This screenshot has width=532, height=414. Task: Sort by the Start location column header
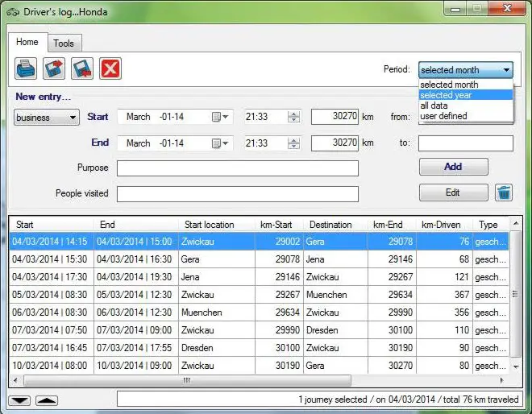pyautogui.click(x=217, y=225)
